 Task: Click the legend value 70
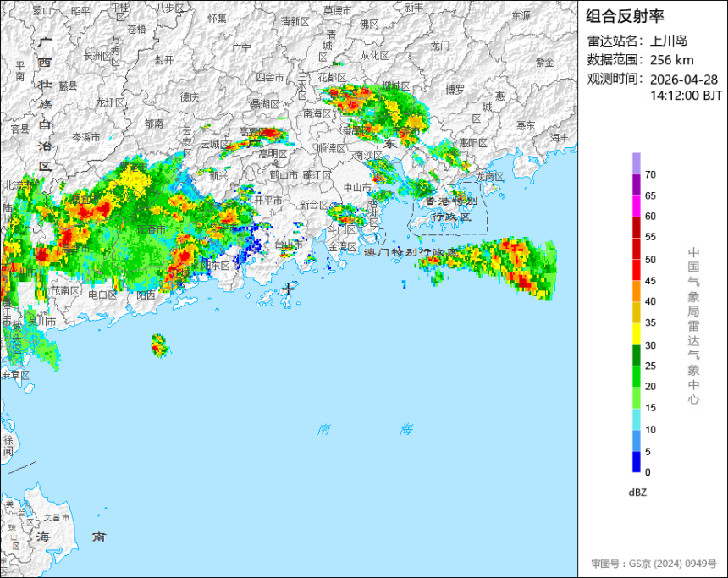click(x=650, y=174)
